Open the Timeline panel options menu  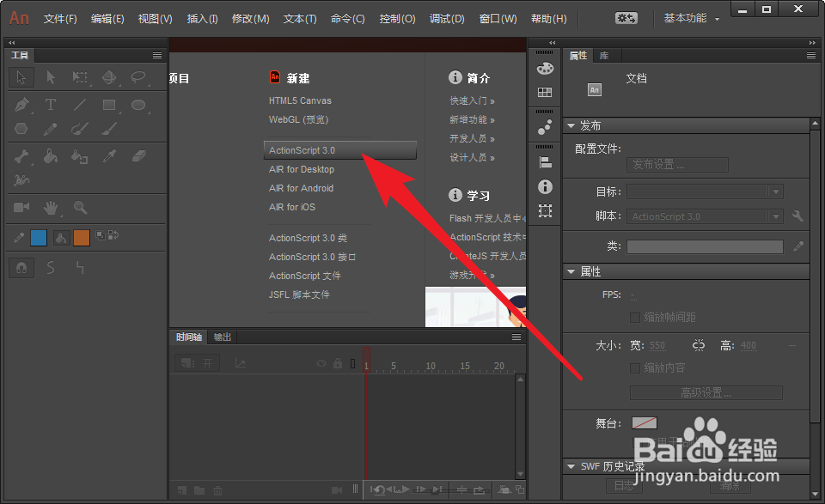(x=516, y=337)
